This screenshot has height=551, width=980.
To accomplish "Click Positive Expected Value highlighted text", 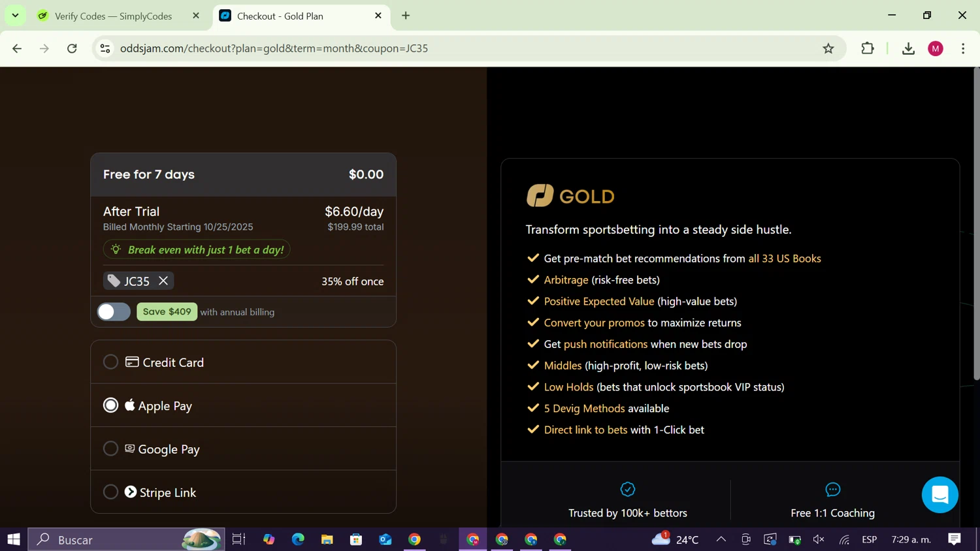I will pyautogui.click(x=599, y=301).
